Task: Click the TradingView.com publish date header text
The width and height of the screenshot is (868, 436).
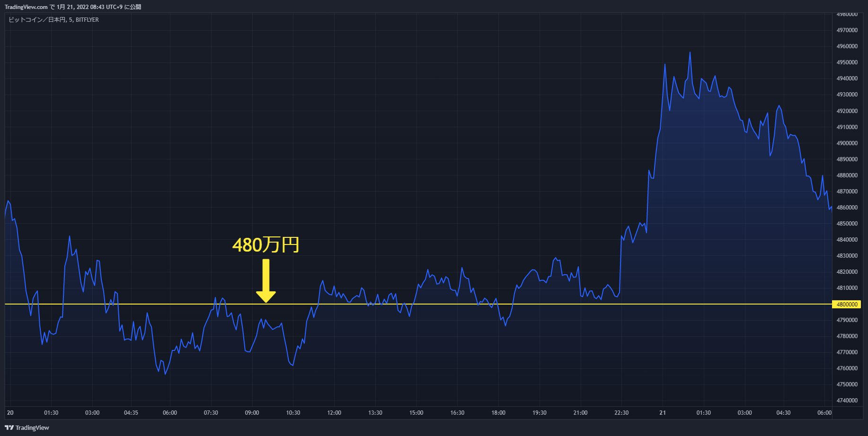Action: click(73, 7)
